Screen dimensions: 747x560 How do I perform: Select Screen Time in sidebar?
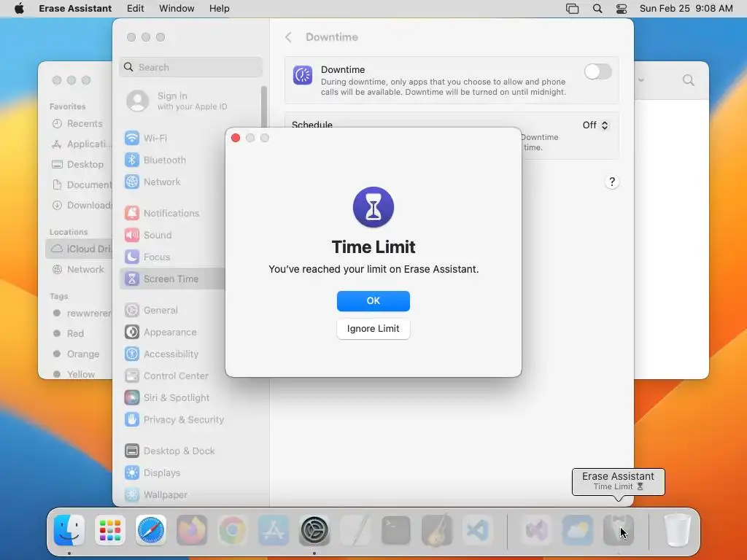coord(171,279)
